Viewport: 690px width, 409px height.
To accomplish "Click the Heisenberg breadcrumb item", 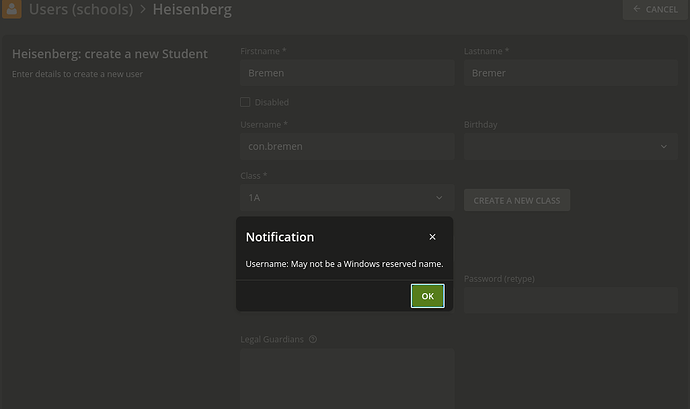I will [x=192, y=9].
